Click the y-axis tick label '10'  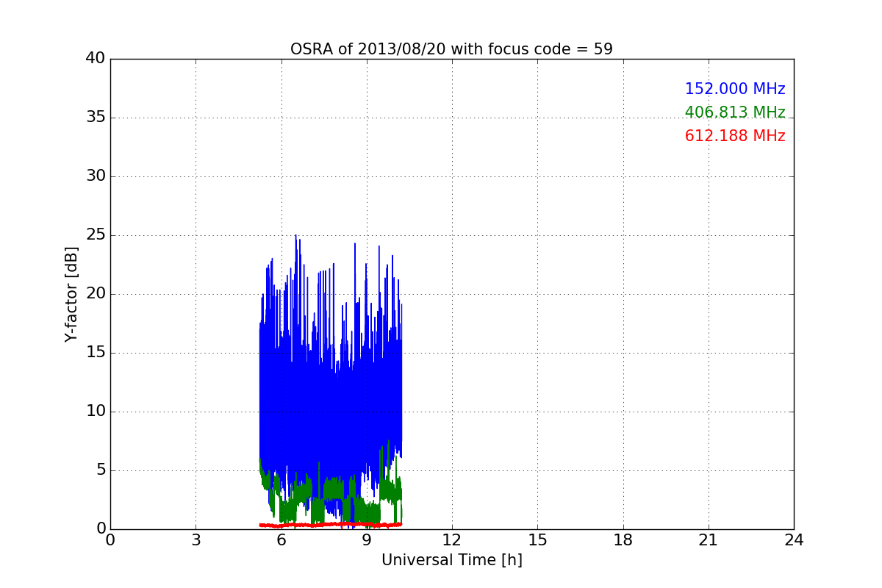click(96, 412)
